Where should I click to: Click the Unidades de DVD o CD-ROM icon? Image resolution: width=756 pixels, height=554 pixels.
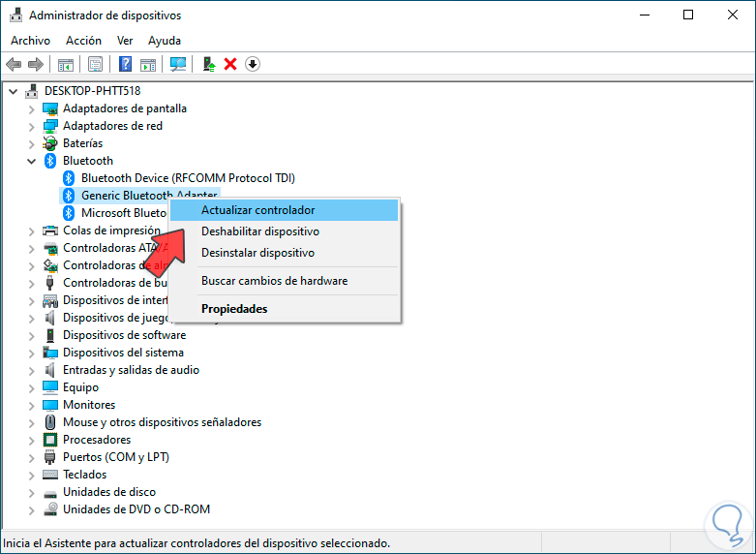50,509
